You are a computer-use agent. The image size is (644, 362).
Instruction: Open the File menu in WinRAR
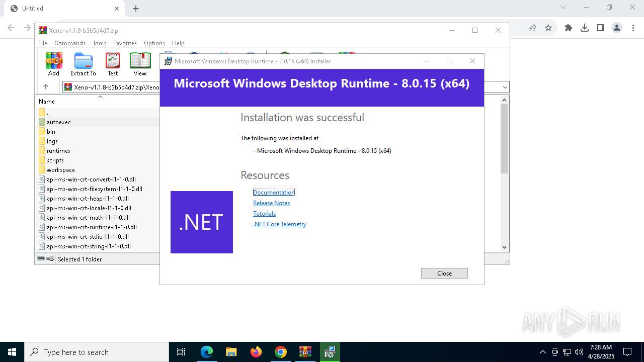[x=43, y=43]
